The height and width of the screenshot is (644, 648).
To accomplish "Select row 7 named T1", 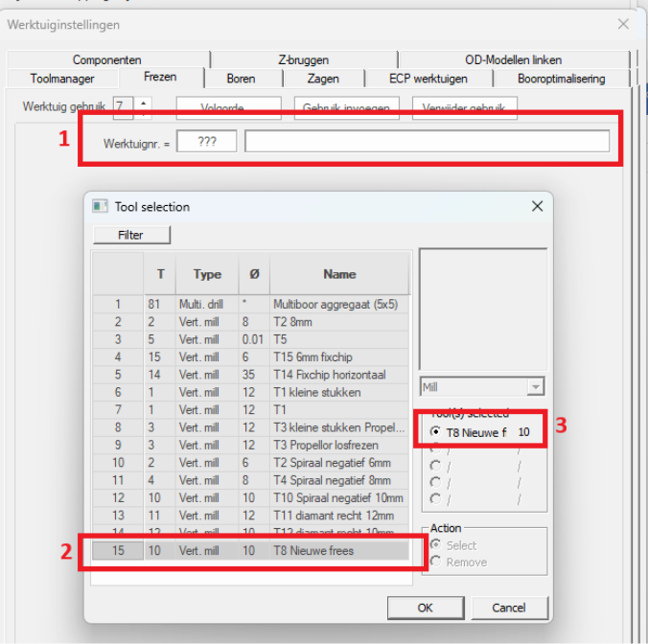I will [x=251, y=410].
